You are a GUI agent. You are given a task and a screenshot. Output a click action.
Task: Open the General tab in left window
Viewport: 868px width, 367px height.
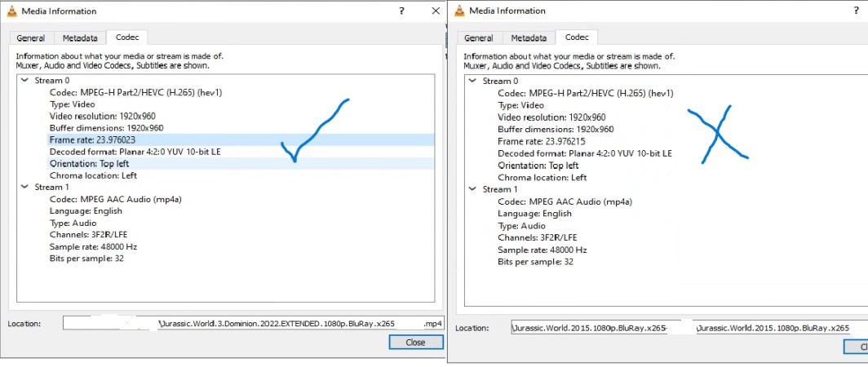[31, 38]
